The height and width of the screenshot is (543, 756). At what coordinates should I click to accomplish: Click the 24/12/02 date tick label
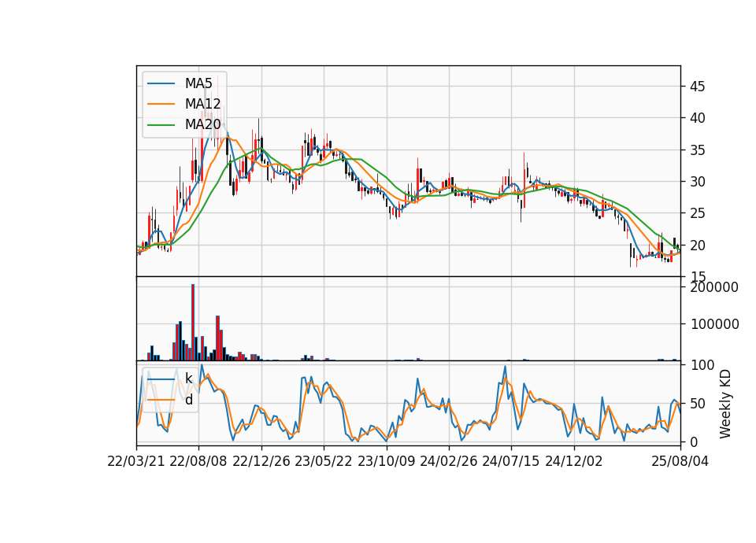(x=574, y=461)
